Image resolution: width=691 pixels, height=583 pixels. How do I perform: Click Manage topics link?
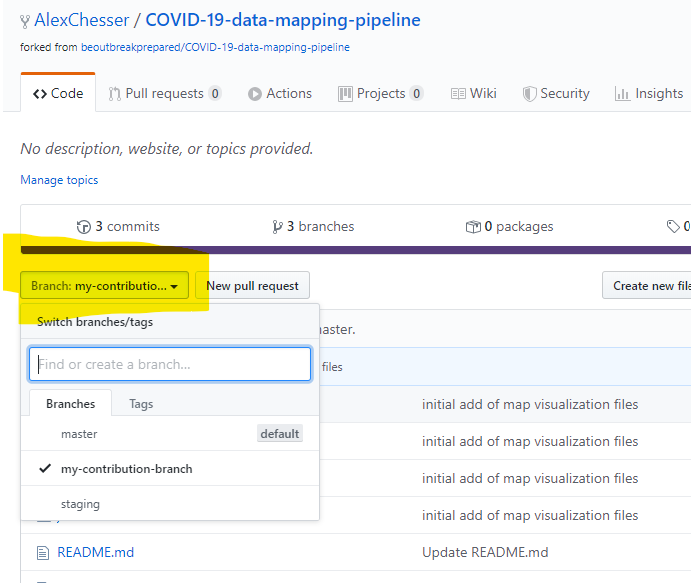tap(59, 180)
